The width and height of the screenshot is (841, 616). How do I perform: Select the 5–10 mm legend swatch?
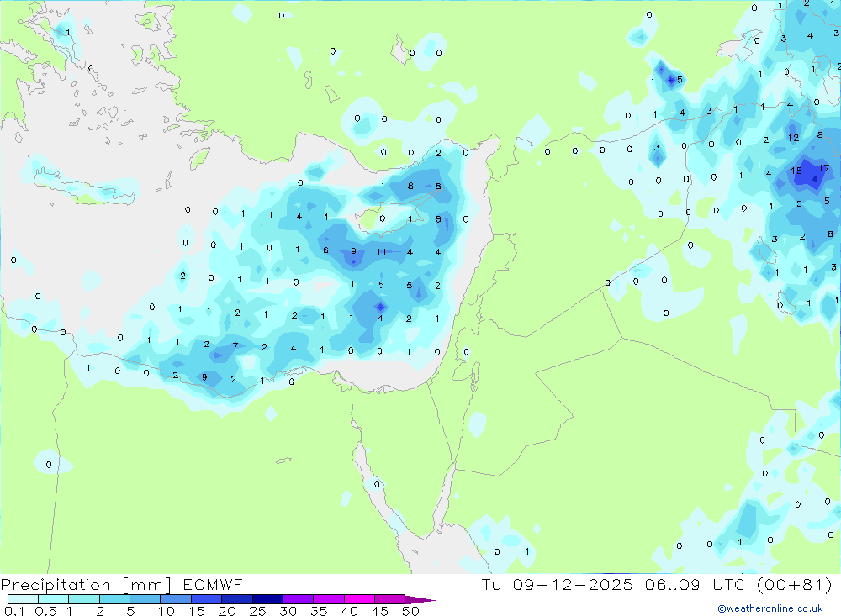(x=145, y=599)
